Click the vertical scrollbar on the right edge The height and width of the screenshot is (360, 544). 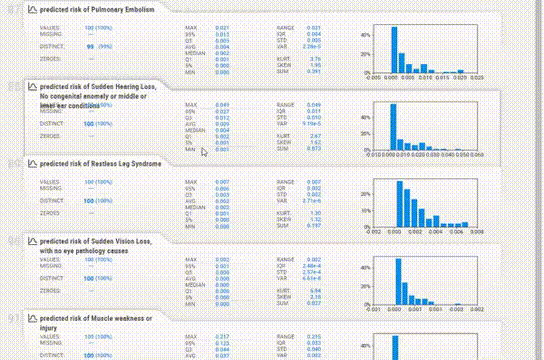(539, 180)
